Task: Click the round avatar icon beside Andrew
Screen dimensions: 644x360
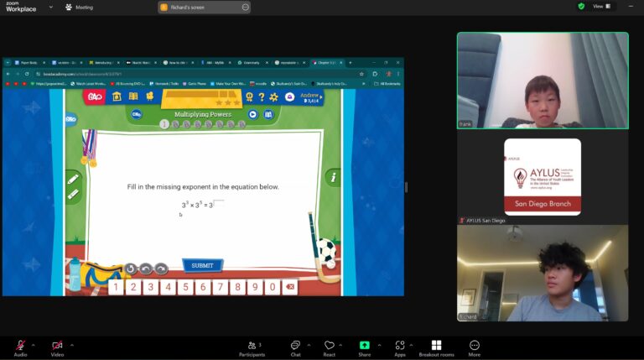Action: (x=289, y=97)
